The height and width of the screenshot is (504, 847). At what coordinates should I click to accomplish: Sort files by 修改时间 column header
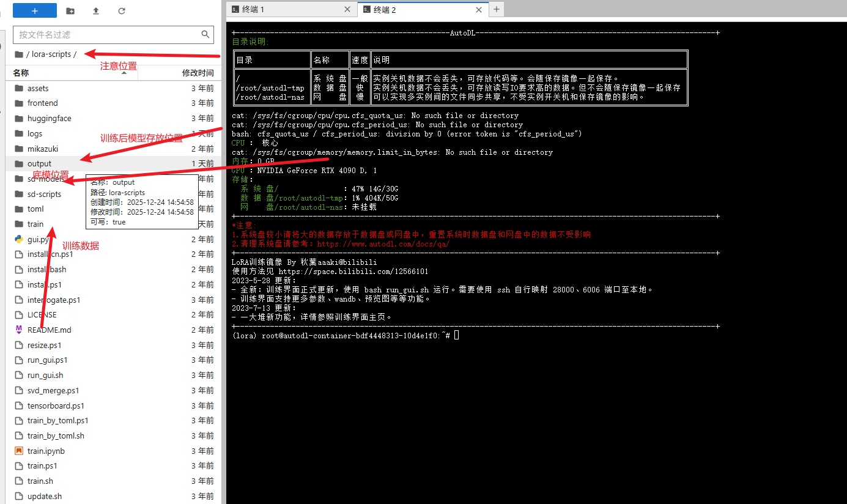coord(198,73)
